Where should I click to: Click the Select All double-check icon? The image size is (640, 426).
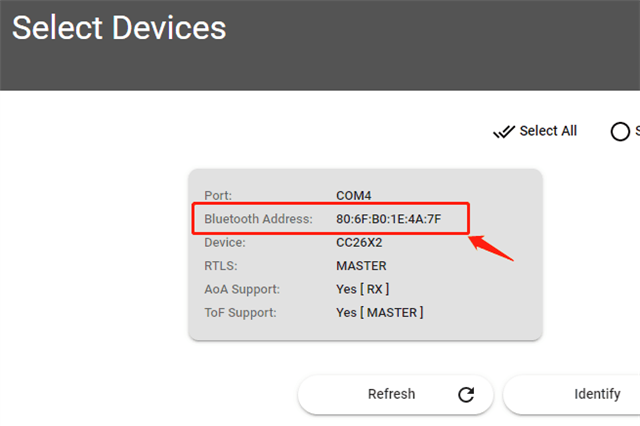[x=504, y=132]
